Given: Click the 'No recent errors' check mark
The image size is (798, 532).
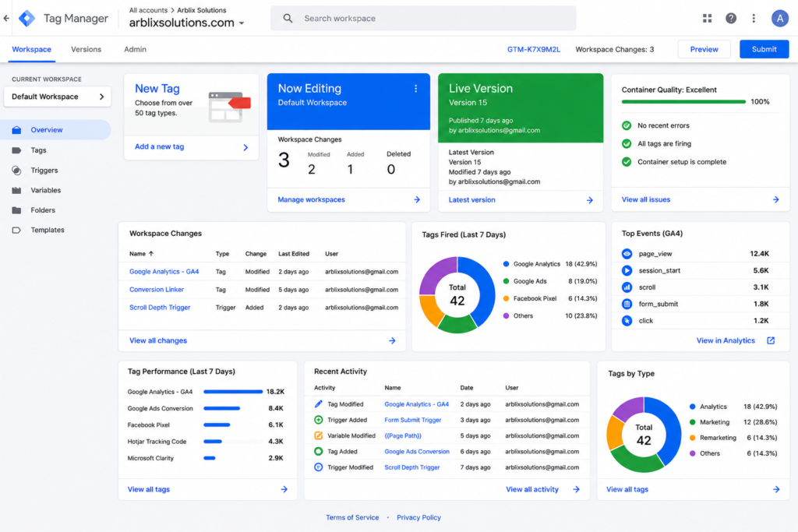Looking at the screenshot, I should click(627, 125).
